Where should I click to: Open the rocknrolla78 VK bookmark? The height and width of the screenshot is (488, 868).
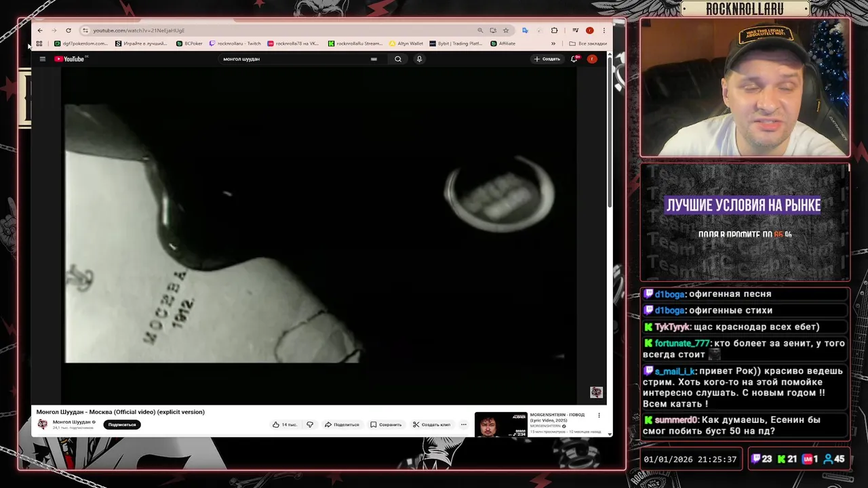click(293, 43)
